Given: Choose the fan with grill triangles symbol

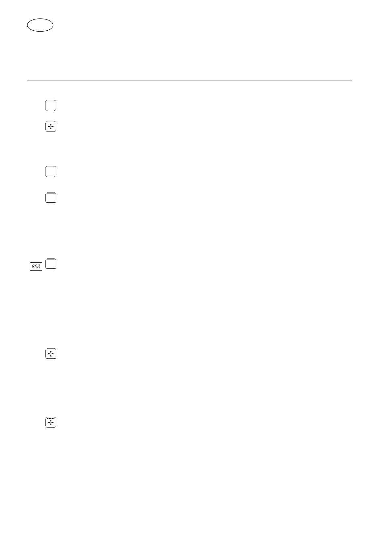Looking at the screenshot, I should pos(51,422).
